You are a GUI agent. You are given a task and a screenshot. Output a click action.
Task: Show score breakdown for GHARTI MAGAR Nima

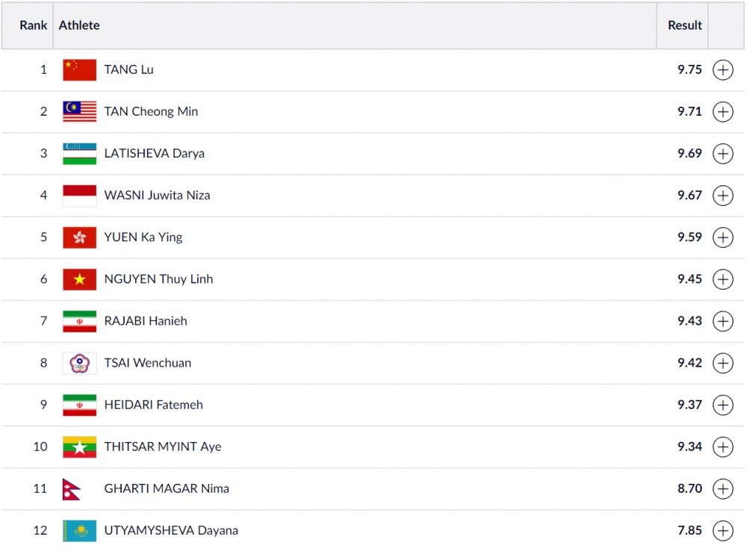coord(722,488)
